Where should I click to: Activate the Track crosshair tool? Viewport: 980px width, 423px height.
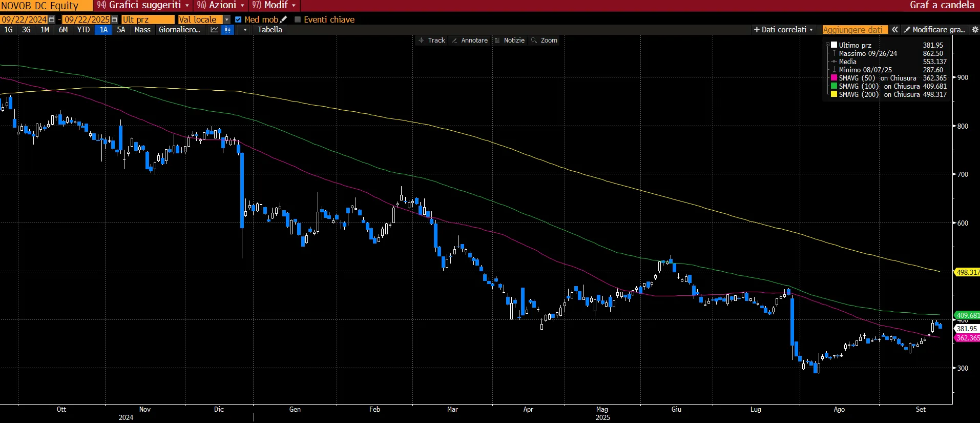(x=432, y=40)
